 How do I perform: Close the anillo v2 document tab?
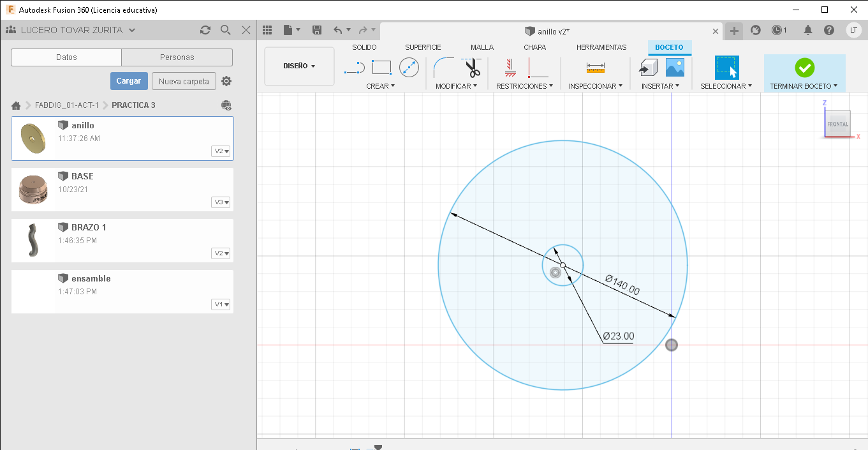click(716, 31)
